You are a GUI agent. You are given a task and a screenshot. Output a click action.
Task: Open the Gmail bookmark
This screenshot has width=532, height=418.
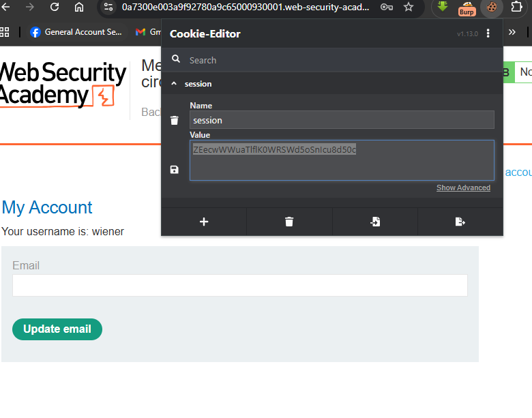(x=148, y=32)
